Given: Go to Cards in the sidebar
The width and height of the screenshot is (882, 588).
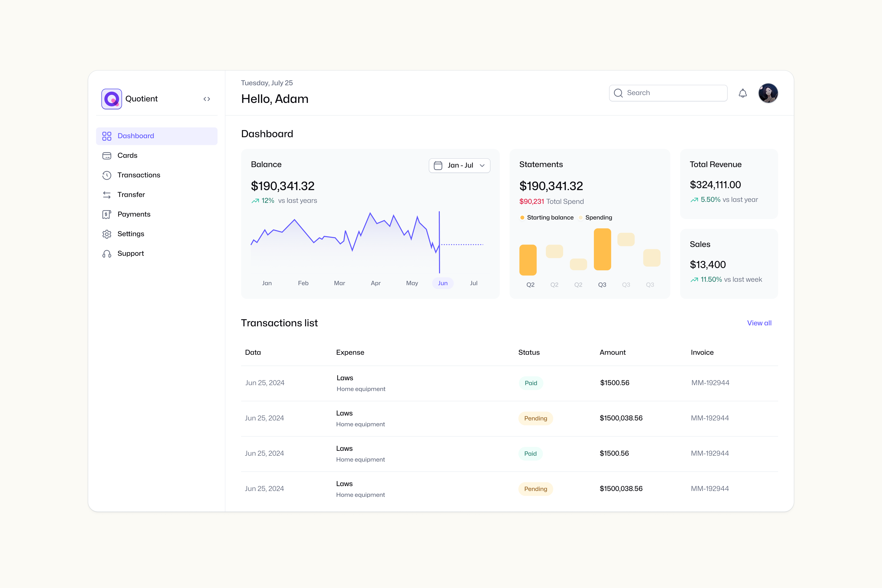Looking at the screenshot, I should (157, 156).
